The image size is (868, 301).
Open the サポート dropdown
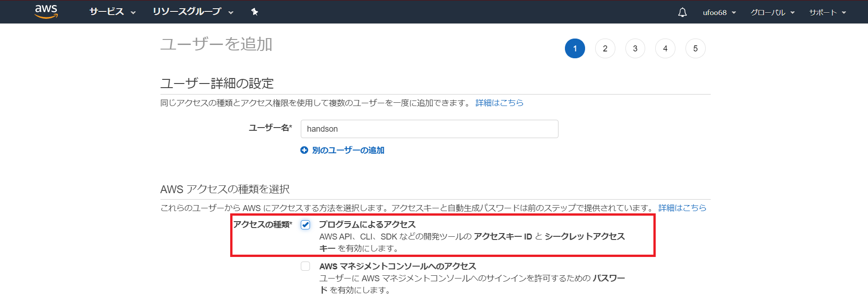[828, 12]
